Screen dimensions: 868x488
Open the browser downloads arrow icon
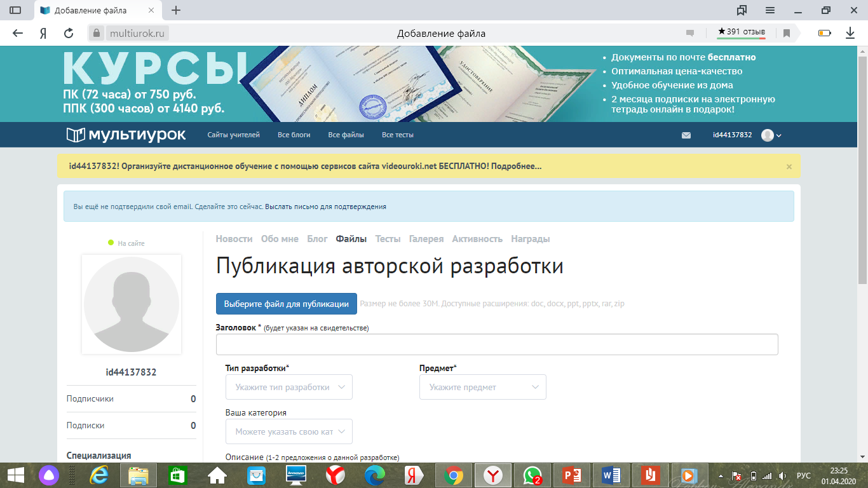(x=850, y=33)
